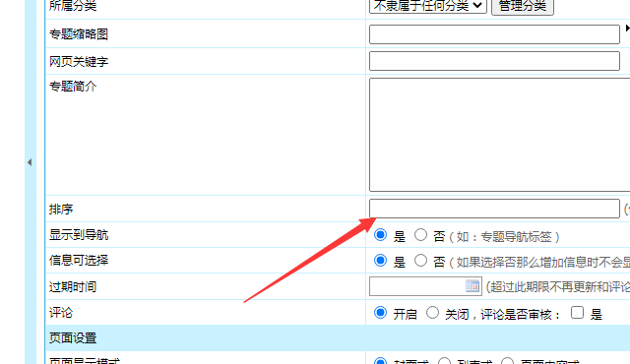Image resolution: width=630 pixels, height=364 pixels.
Task: Click inside the 专题简介 text area
Action: (499, 135)
